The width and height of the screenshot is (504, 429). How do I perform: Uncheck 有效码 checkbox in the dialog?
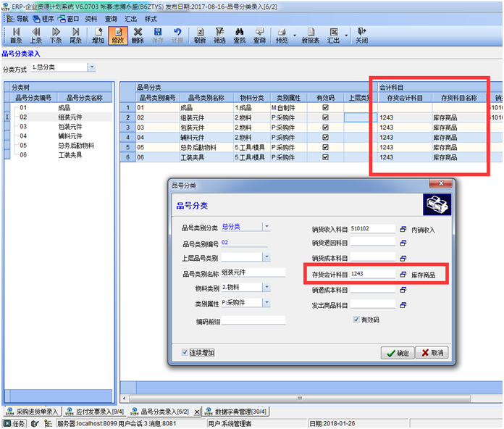355,320
